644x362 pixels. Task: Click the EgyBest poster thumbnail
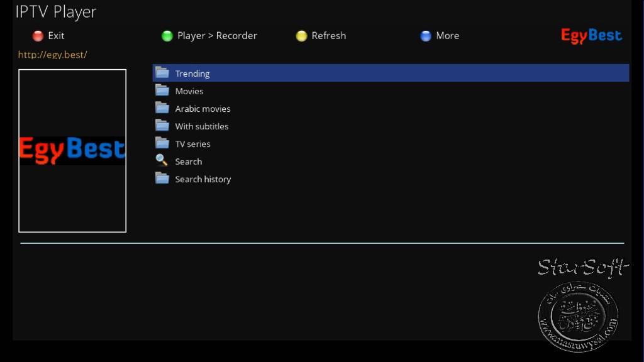pos(72,151)
